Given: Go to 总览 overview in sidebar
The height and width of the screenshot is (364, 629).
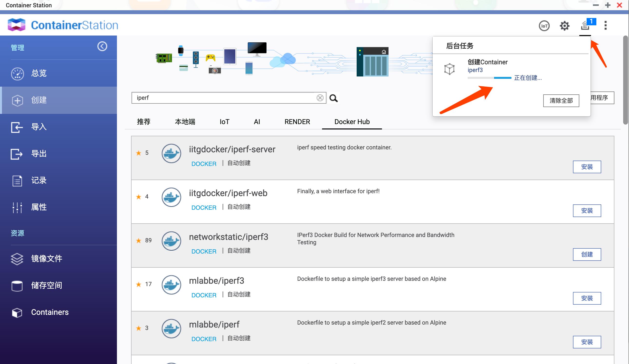Looking at the screenshot, I should pos(39,73).
